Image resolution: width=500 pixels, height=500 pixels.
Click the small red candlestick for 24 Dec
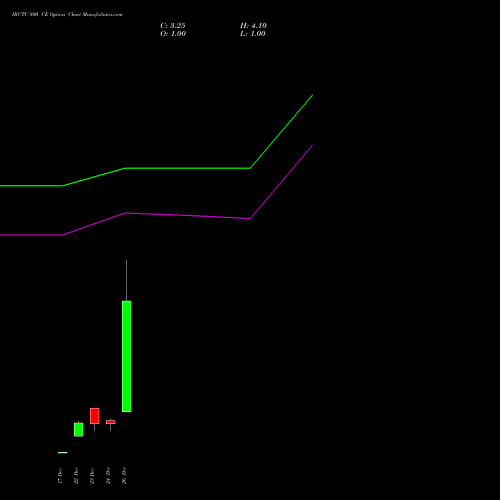(111, 422)
